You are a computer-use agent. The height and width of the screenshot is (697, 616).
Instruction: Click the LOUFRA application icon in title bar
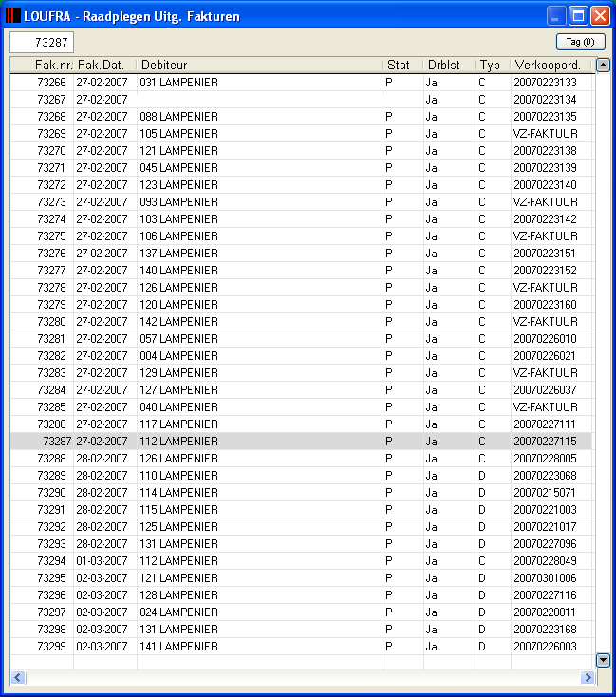13,16
